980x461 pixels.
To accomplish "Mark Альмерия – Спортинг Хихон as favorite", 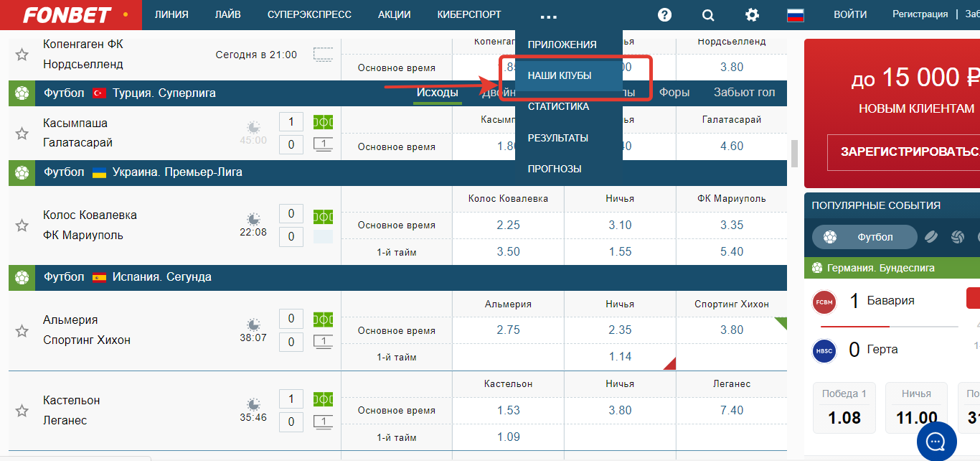I will point(22,330).
